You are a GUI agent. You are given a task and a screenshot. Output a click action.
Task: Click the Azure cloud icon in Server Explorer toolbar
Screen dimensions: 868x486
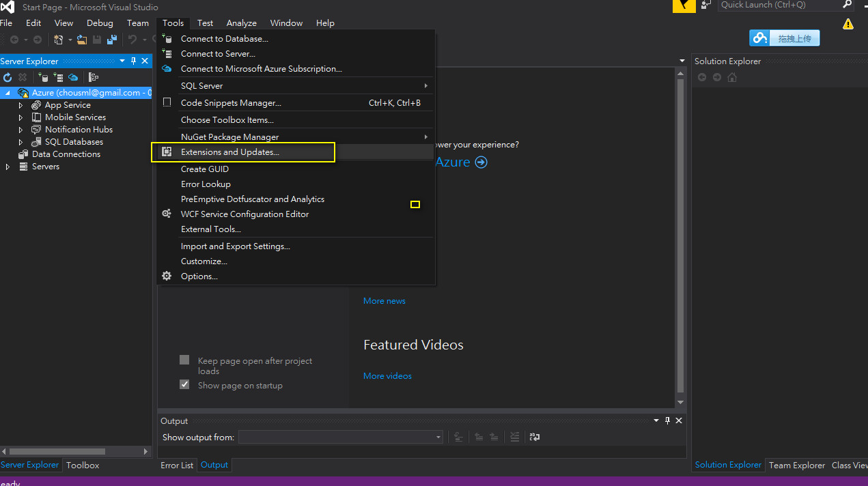pyautogui.click(x=73, y=77)
